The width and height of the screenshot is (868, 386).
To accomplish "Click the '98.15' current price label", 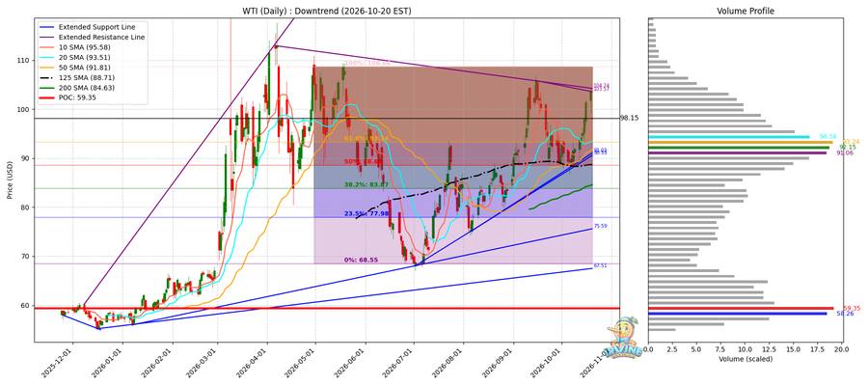I will [x=630, y=119].
